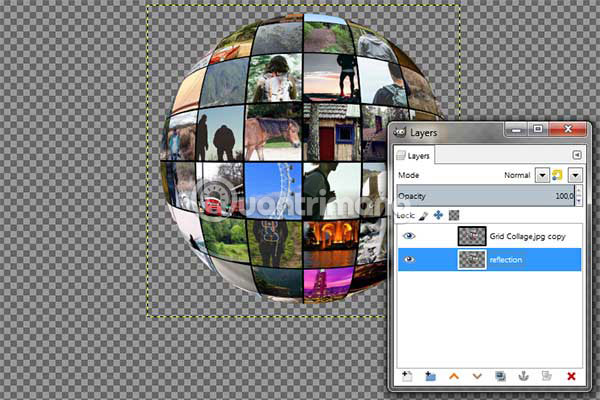Toggle lock position and size
This screenshot has height=400, width=600.
pyautogui.click(x=438, y=215)
